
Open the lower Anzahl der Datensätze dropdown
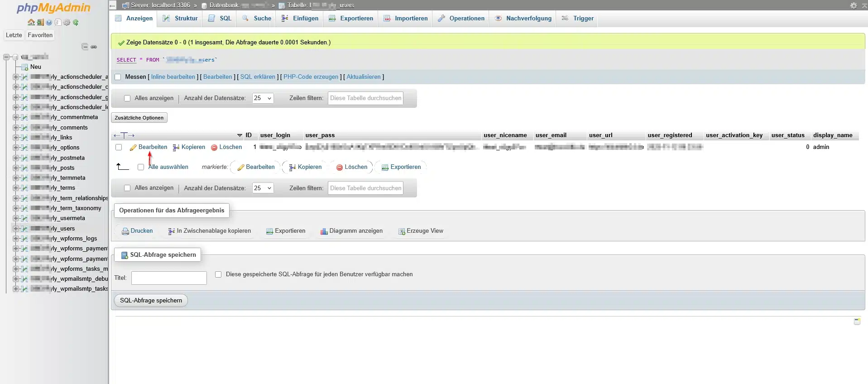[263, 188]
